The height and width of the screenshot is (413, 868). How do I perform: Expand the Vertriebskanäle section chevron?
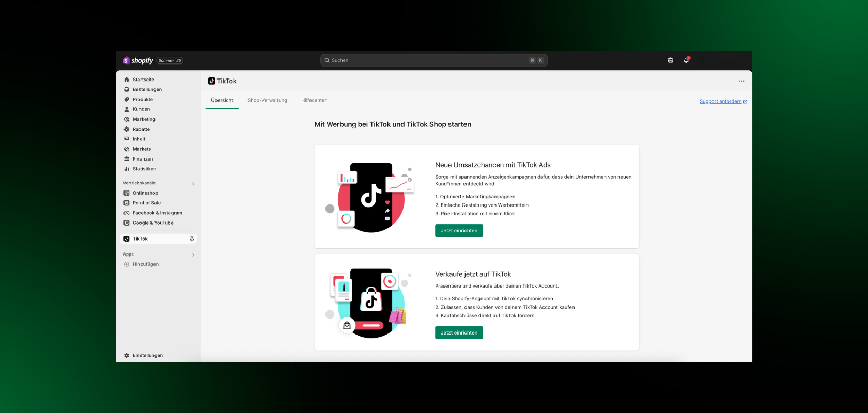coord(193,183)
